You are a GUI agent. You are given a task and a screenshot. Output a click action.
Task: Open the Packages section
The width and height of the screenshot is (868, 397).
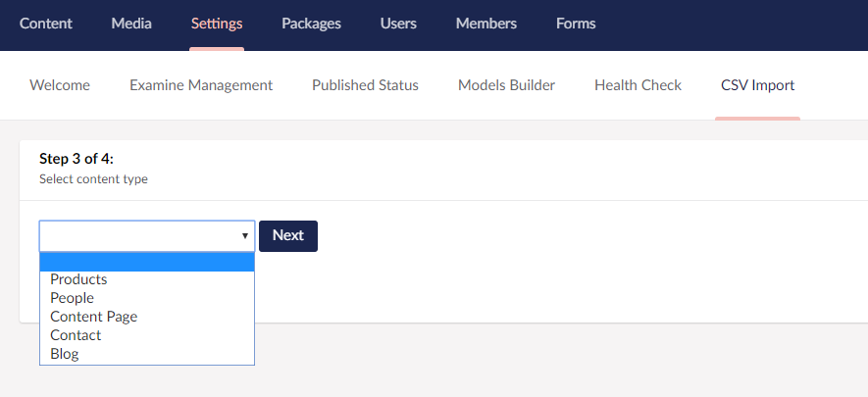[311, 24]
